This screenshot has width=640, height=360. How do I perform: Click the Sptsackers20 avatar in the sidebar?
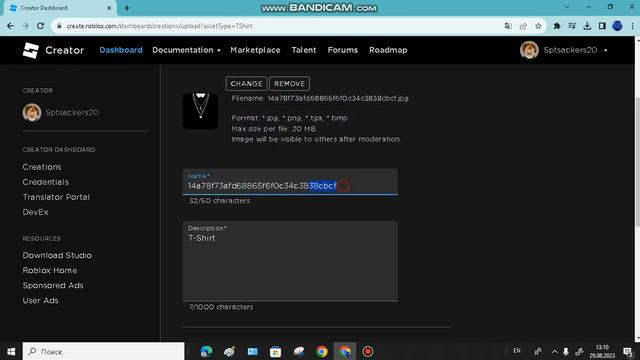click(x=32, y=112)
